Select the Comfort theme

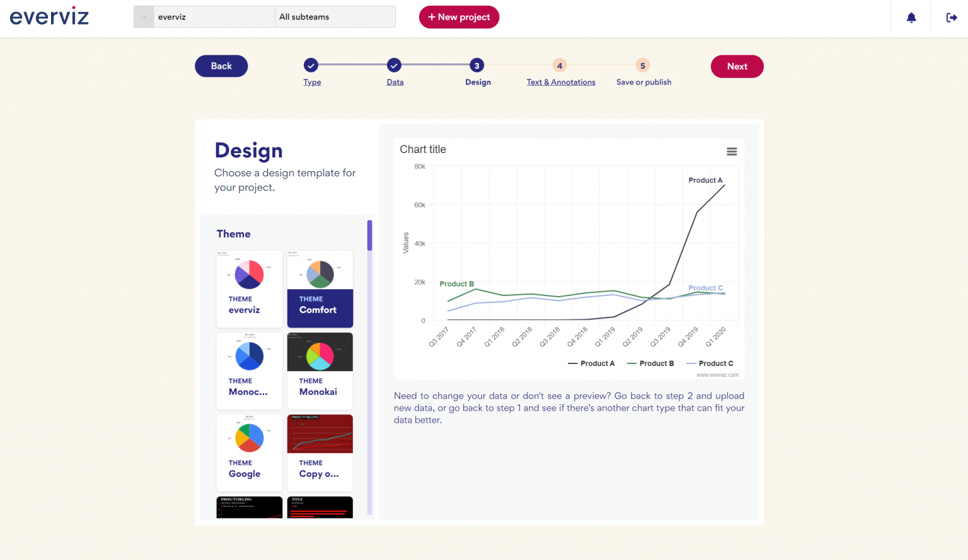(x=320, y=289)
